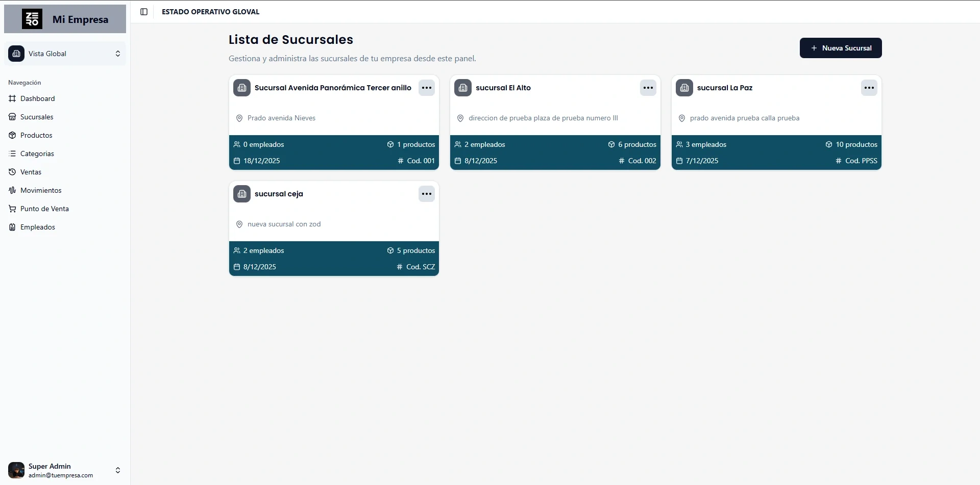Click the sucursal La Paz card title

point(724,88)
